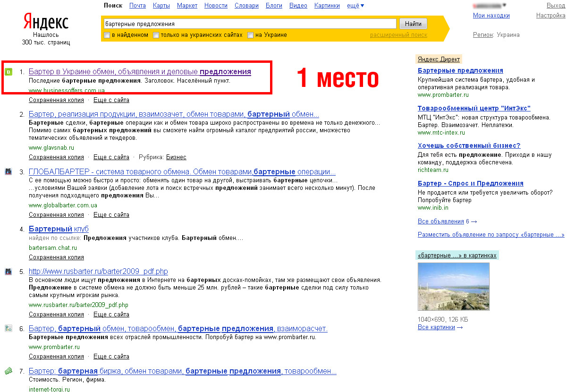Screen dimensions: 575x392
Task: Toggle the 'на Украине' checkbox
Action: [250, 35]
